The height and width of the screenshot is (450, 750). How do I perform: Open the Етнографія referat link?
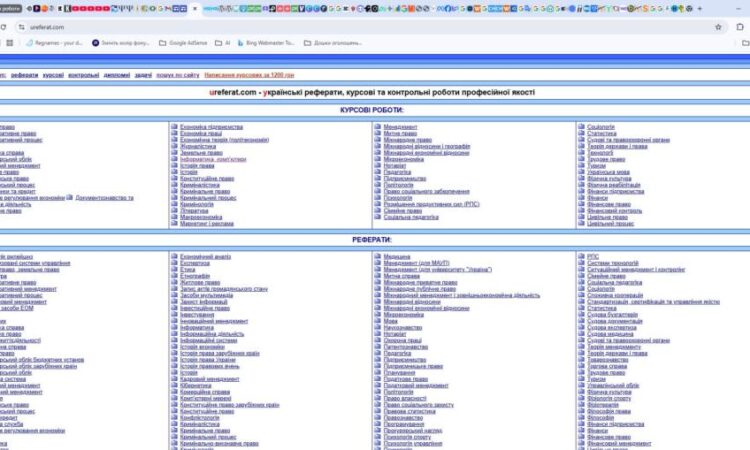click(196, 275)
